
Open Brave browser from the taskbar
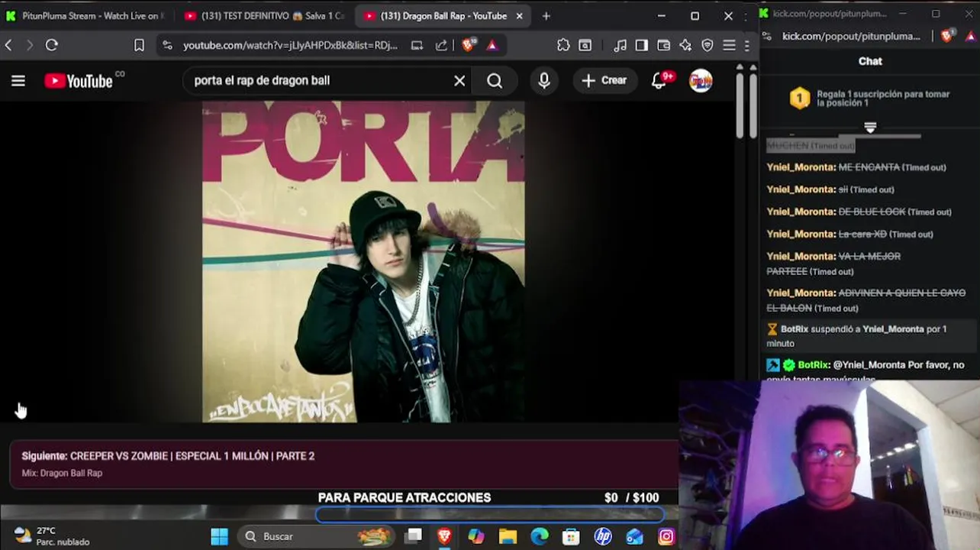tap(444, 536)
